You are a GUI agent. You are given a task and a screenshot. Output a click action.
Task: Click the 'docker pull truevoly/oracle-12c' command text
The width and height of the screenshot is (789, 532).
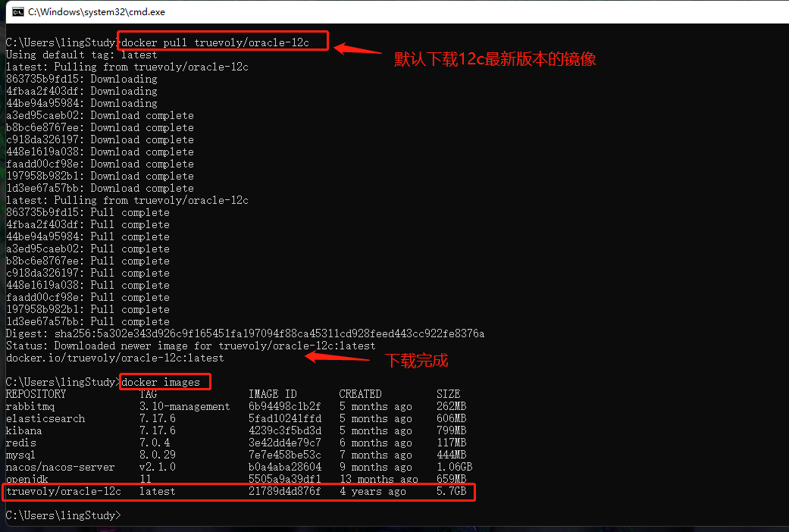pyautogui.click(x=215, y=42)
